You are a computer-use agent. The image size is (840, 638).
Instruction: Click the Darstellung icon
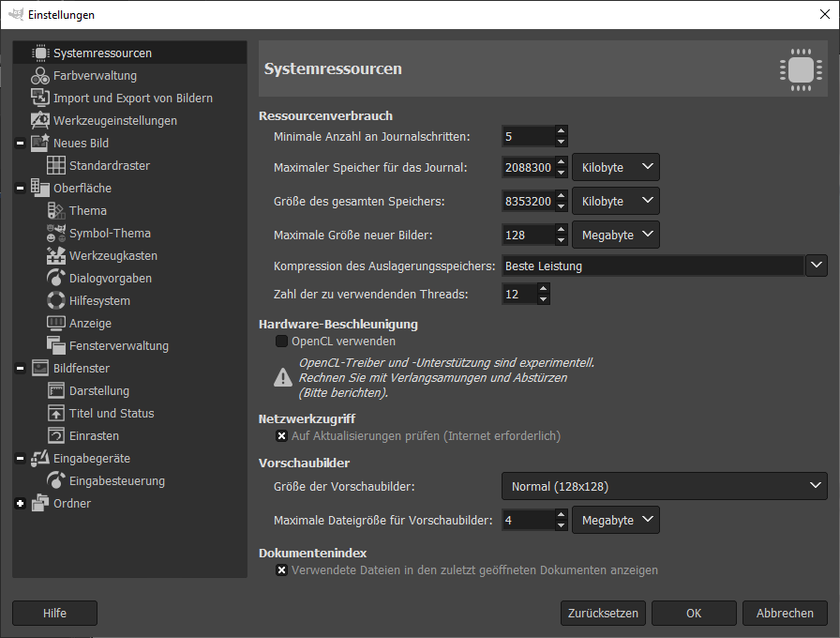(x=56, y=391)
